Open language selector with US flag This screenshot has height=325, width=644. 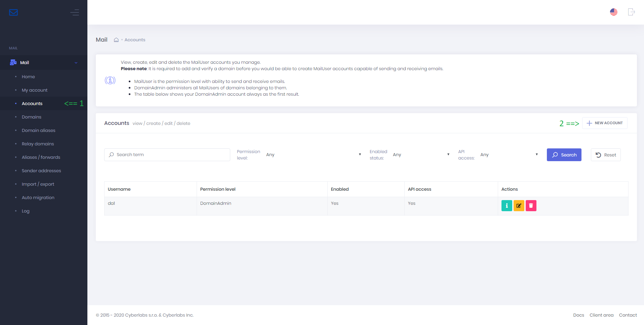[x=613, y=12]
